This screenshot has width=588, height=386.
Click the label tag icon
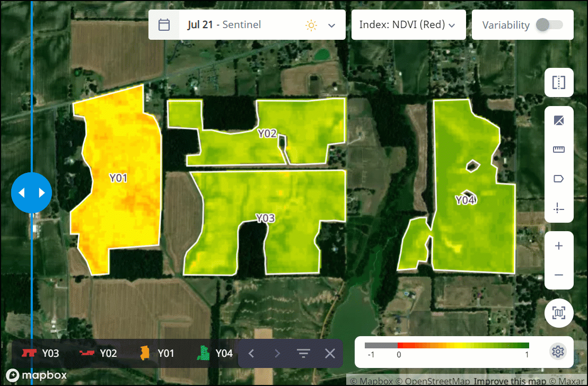pyautogui.click(x=559, y=179)
